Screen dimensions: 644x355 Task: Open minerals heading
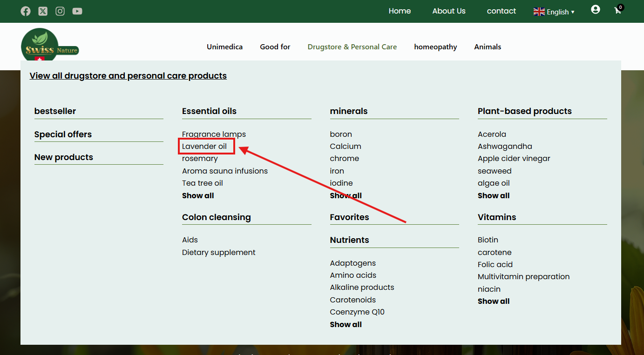349,111
